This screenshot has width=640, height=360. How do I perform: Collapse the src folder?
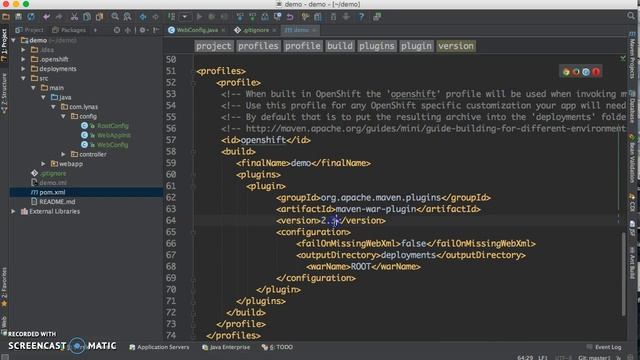[23, 78]
